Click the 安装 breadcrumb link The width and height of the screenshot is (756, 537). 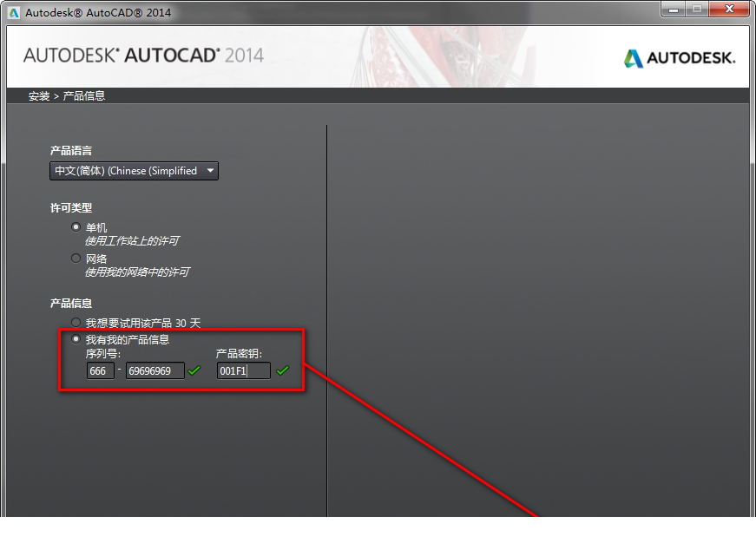coord(38,96)
